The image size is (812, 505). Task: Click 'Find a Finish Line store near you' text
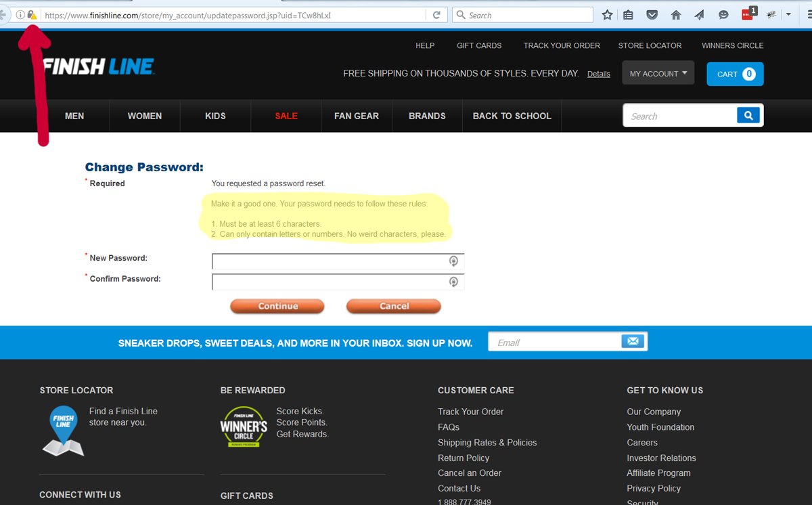click(123, 417)
